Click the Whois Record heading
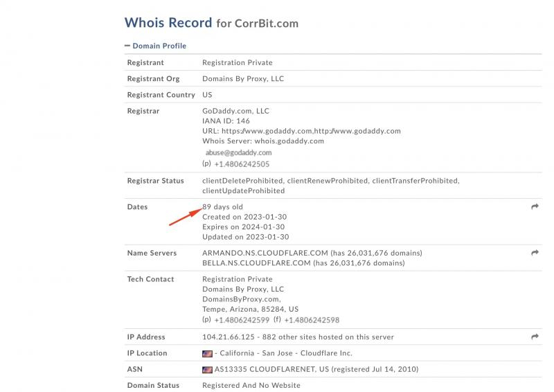Viewport: 554px width, 392px height. (x=168, y=23)
